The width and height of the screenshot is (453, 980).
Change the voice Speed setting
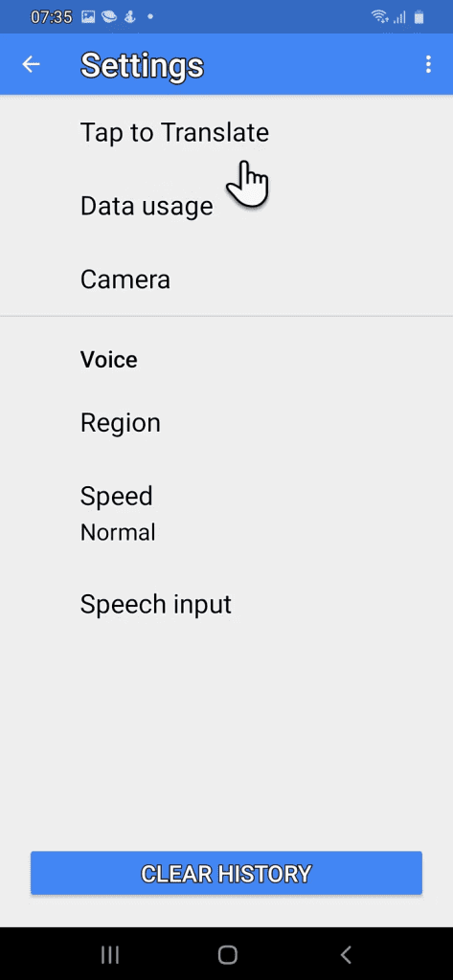[x=226, y=513]
